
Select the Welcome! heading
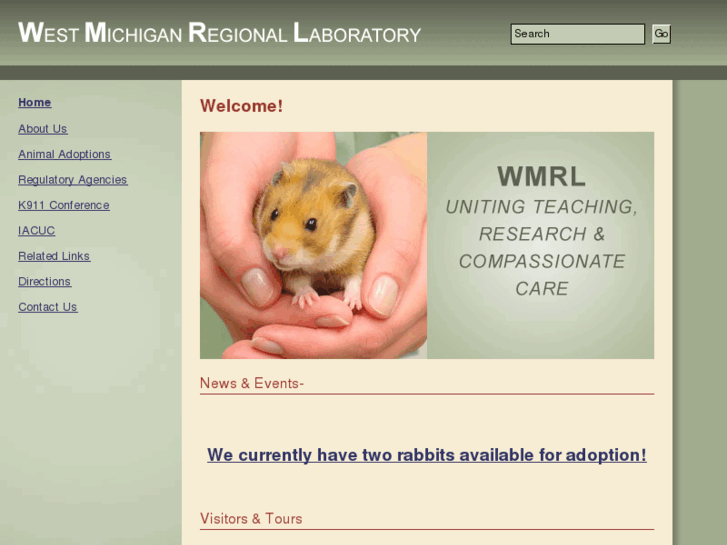242,106
